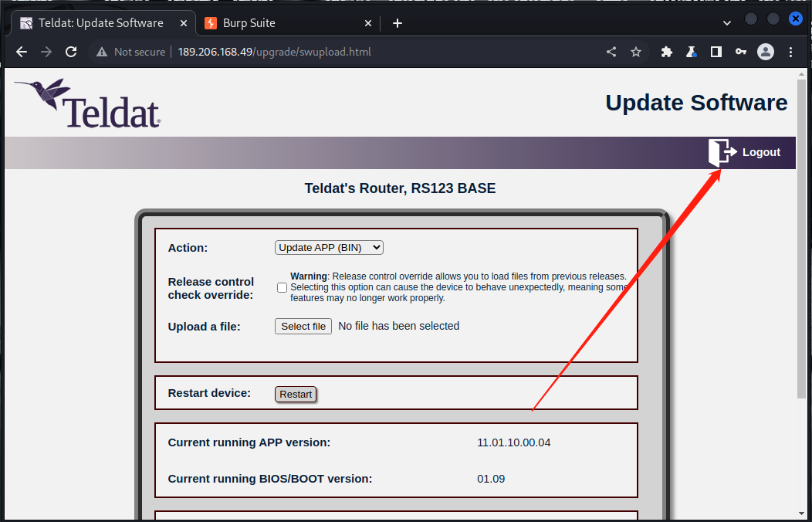The image size is (812, 522).
Task: Click the Logout link text
Action: coord(761,152)
